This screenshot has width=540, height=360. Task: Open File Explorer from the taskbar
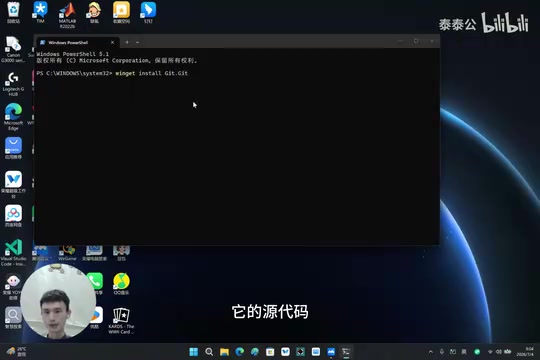(x=224, y=352)
